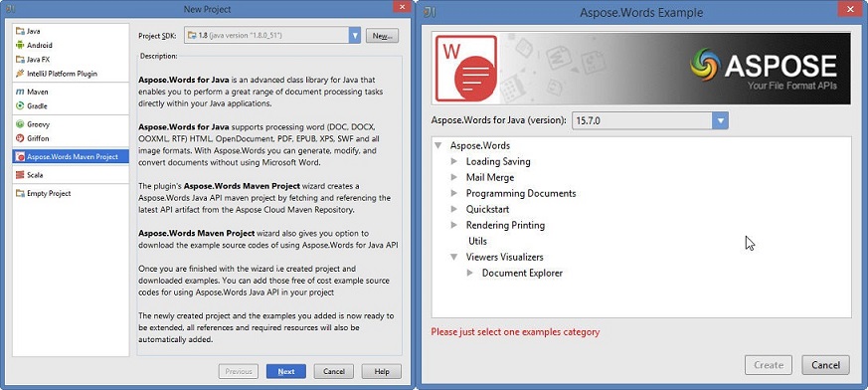This screenshot has height=390, width=868.
Task: Select Programming Documents examples category
Action: coord(521,194)
